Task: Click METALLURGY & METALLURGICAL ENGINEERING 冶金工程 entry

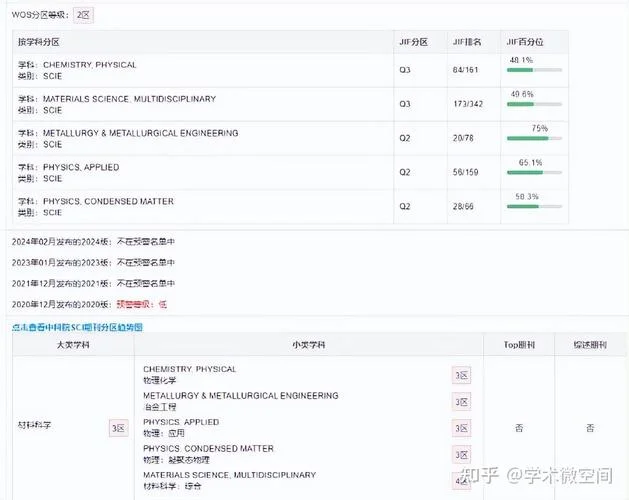Action: (x=241, y=401)
